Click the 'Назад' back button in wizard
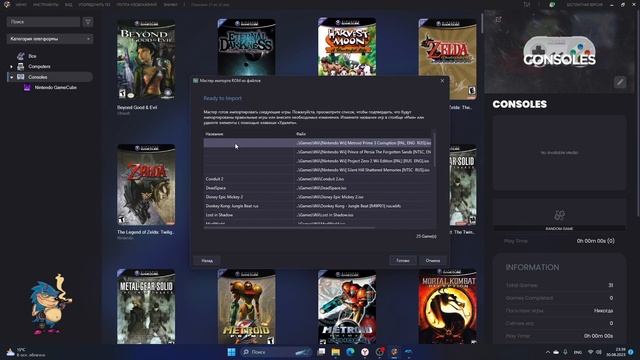The width and height of the screenshot is (640, 360). (x=207, y=260)
